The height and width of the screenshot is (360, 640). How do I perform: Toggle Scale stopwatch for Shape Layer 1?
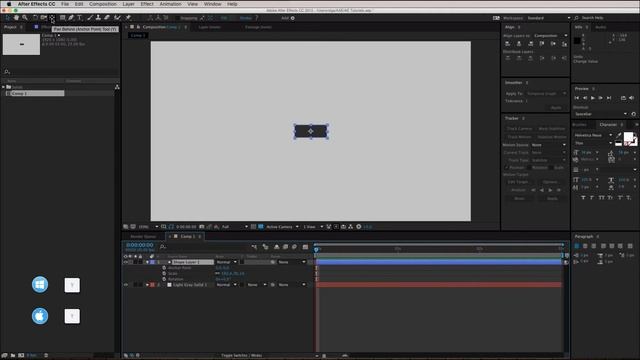pos(164,273)
